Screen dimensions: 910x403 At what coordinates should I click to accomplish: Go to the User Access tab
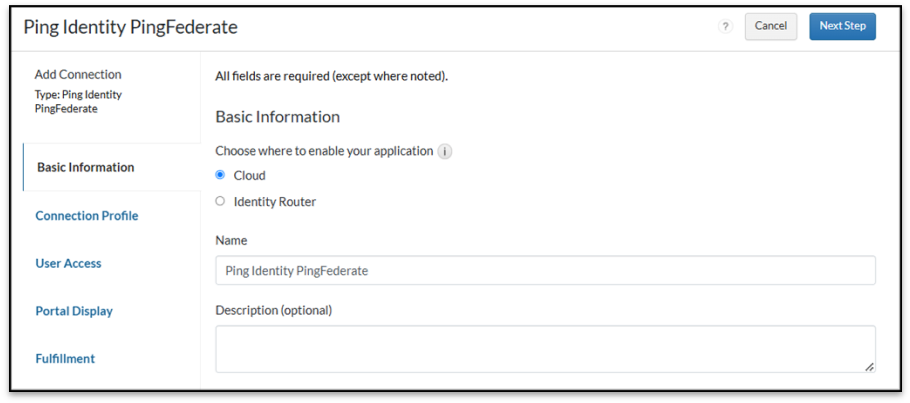[x=68, y=263]
